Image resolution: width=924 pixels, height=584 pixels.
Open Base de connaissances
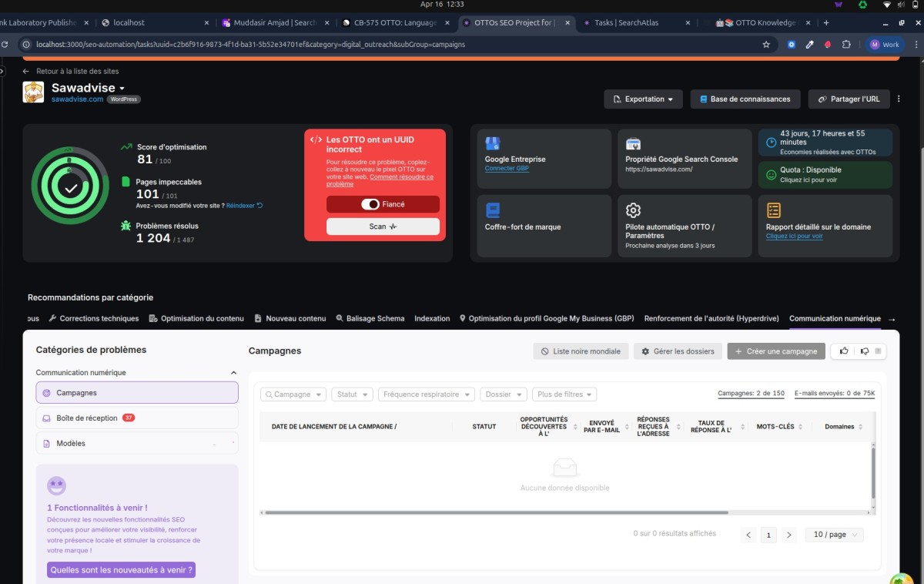(745, 99)
